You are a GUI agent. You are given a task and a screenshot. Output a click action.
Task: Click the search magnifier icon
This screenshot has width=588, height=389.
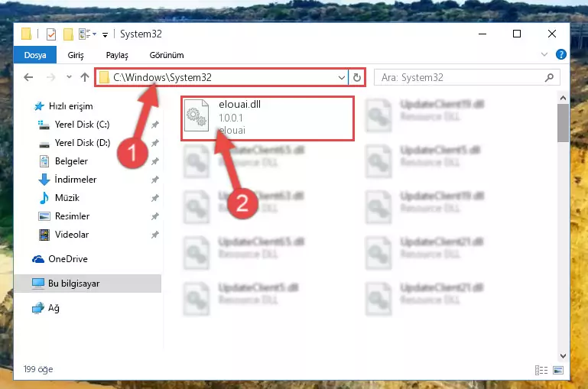tap(549, 78)
